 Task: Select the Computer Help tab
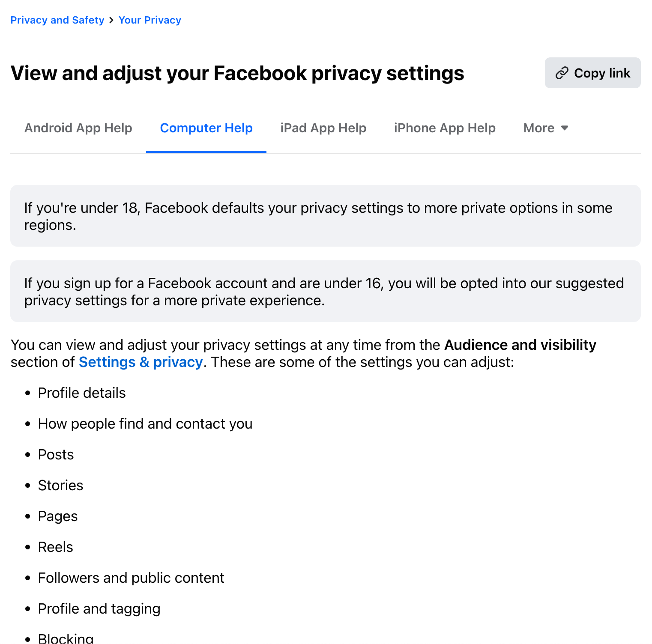206,128
